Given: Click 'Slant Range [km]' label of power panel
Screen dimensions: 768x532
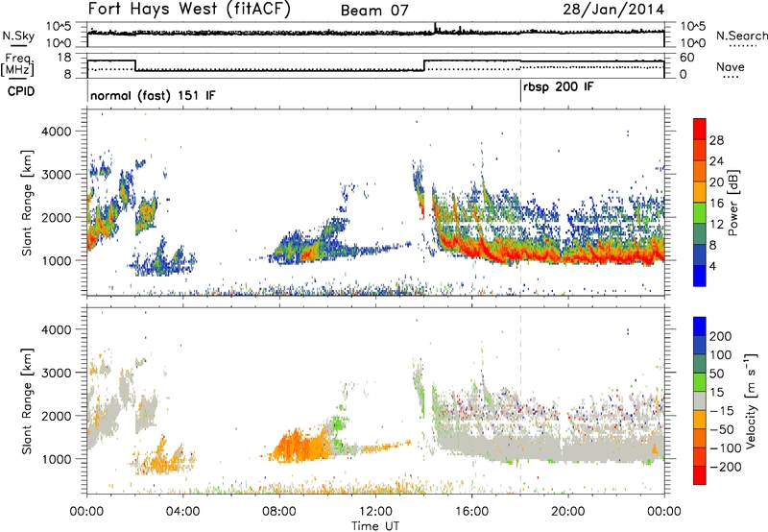Looking at the screenshot, I should [27, 203].
